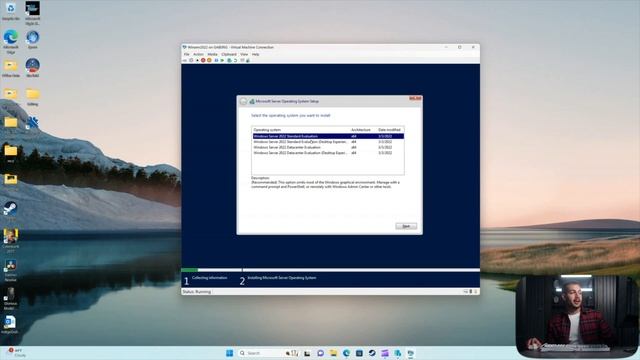
Task: Click the Ctrl+Alt+Delete toolbar icon
Action: coord(185,60)
